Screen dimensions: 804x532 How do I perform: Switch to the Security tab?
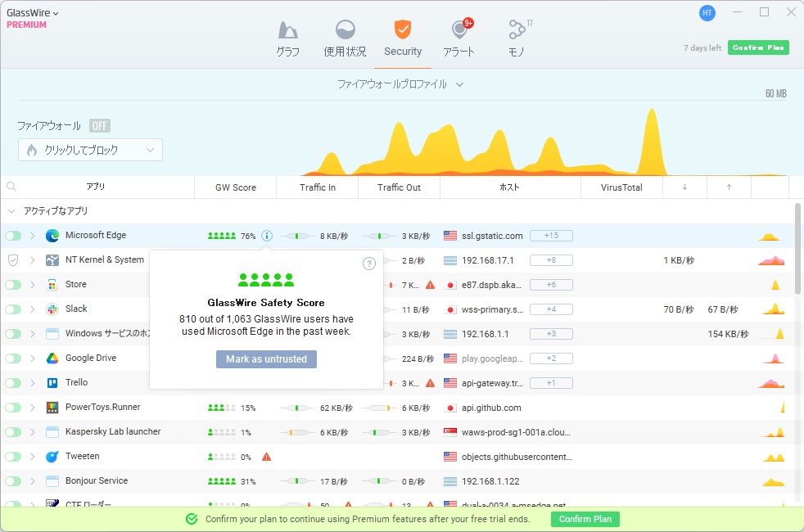402,37
